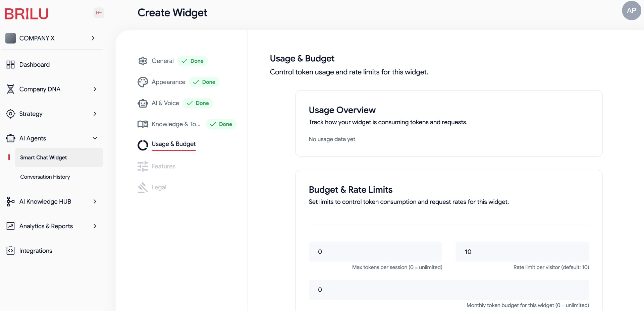644x311 pixels.
Task: Click the Usage Overview heading
Action: (342, 110)
